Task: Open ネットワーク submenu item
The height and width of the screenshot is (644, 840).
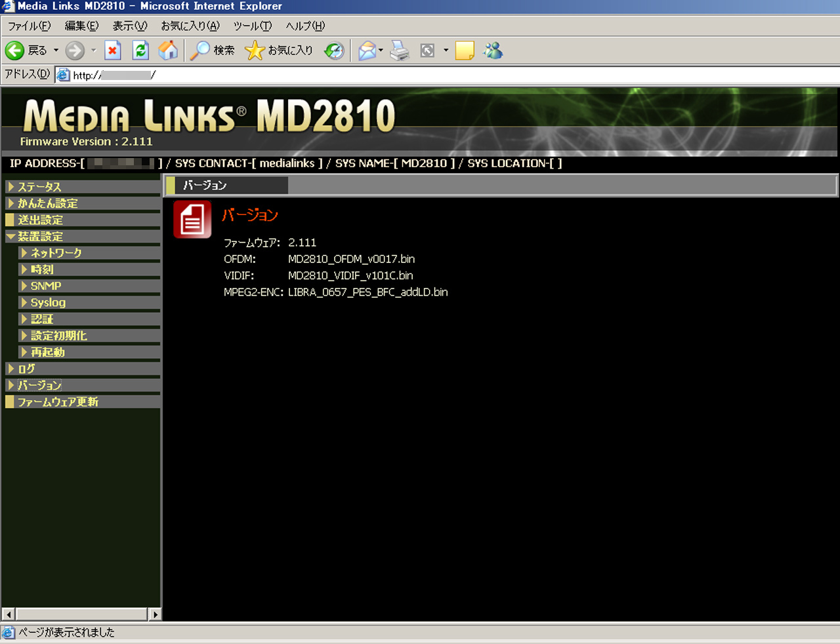Action: (89, 252)
